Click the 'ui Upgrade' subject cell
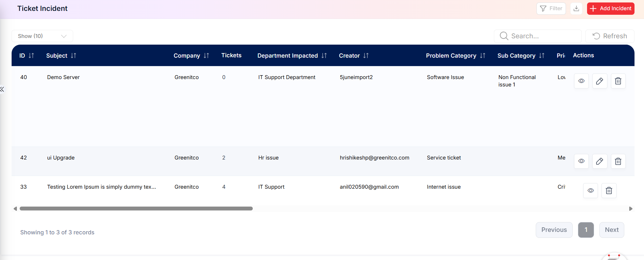Viewport: 644px width, 260px height. [x=61, y=158]
